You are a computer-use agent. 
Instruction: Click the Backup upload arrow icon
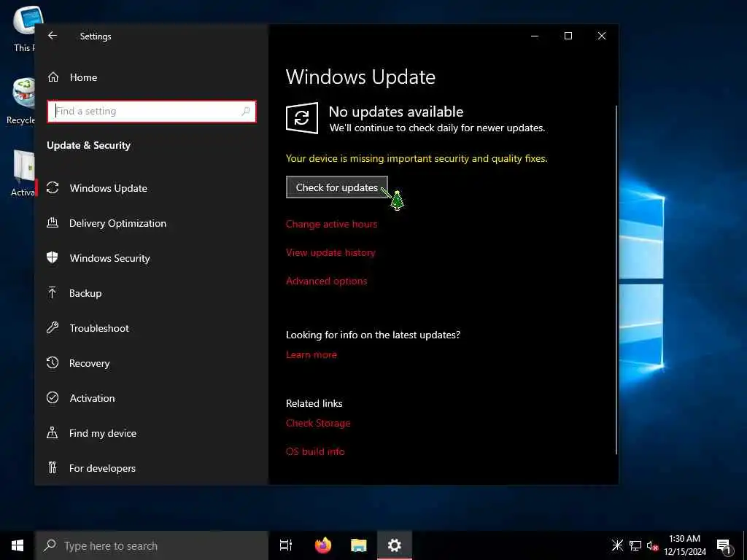(53, 292)
